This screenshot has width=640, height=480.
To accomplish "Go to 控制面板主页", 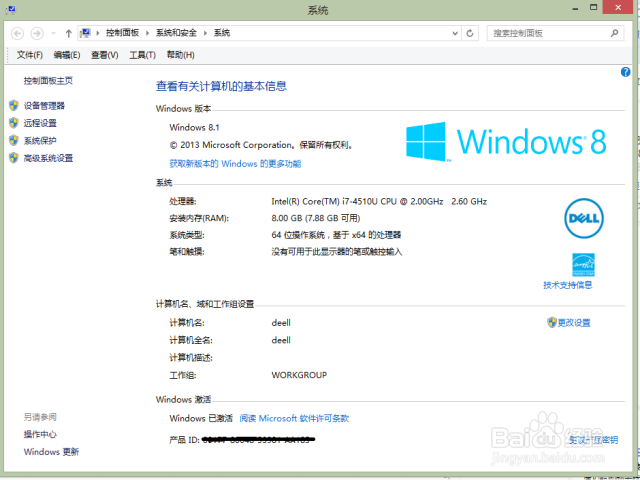I will click(x=48, y=81).
